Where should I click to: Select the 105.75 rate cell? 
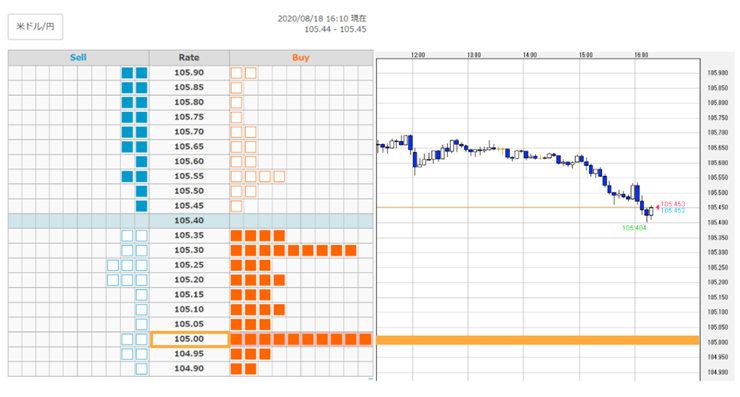point(189,117)
